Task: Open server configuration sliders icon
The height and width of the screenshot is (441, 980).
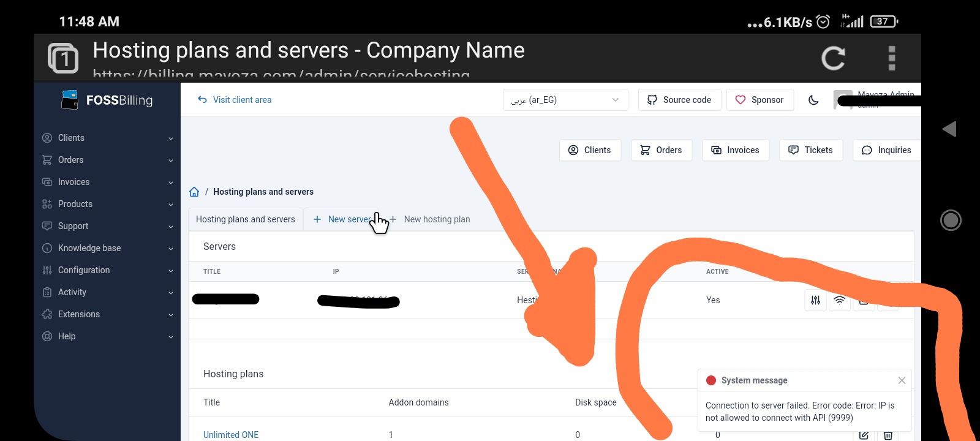Action: pos(815,300)
